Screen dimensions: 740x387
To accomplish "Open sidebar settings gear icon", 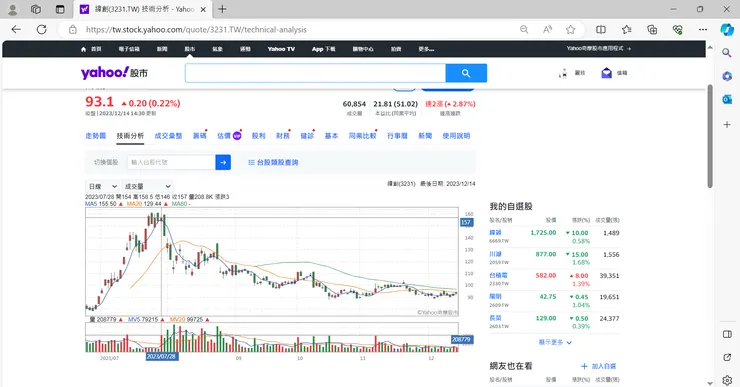I will click(727, 380).
